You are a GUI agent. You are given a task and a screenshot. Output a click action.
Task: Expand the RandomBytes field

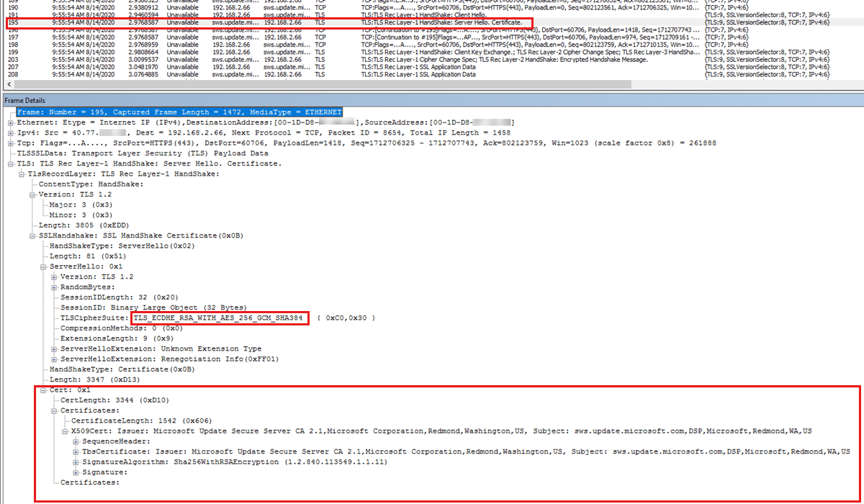tap(54, 287)
